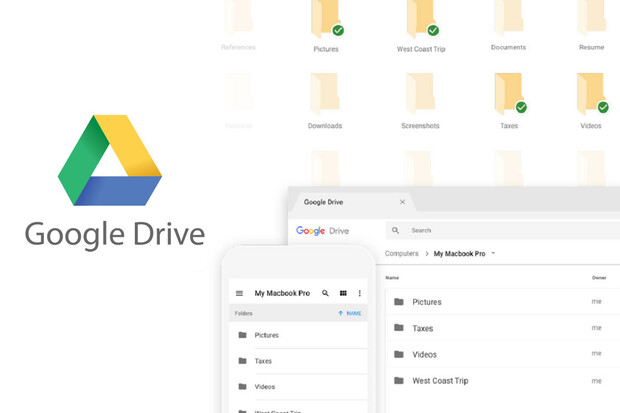Switch to grid view on mobile
Viewport: 620px width, 413px height.
[x=343, y=294]
